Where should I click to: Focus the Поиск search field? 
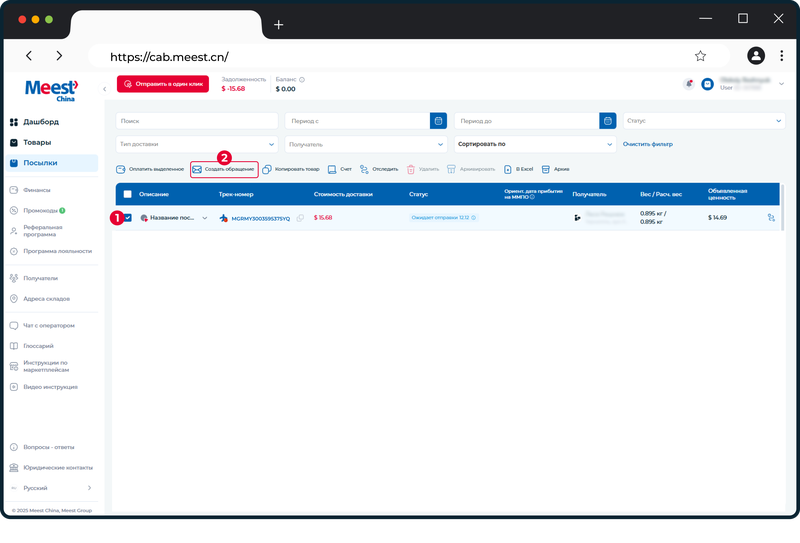click(x=197, y=121)
